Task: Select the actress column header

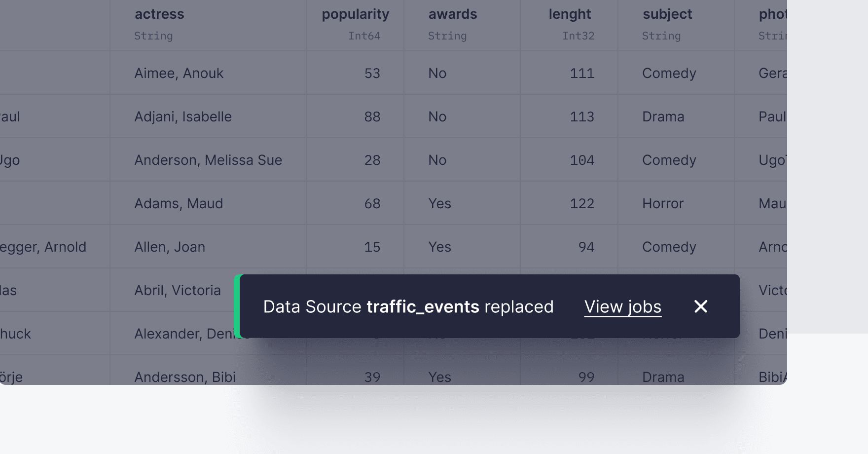Action: pos(159,14)
